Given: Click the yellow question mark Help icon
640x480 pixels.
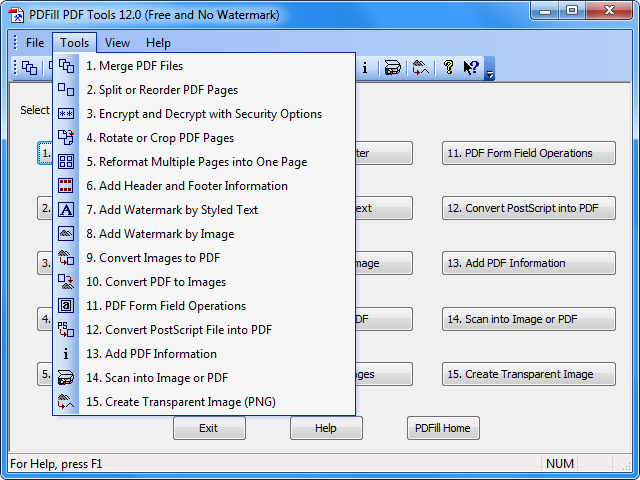Looking at the screenshot, I should point(449,67).
